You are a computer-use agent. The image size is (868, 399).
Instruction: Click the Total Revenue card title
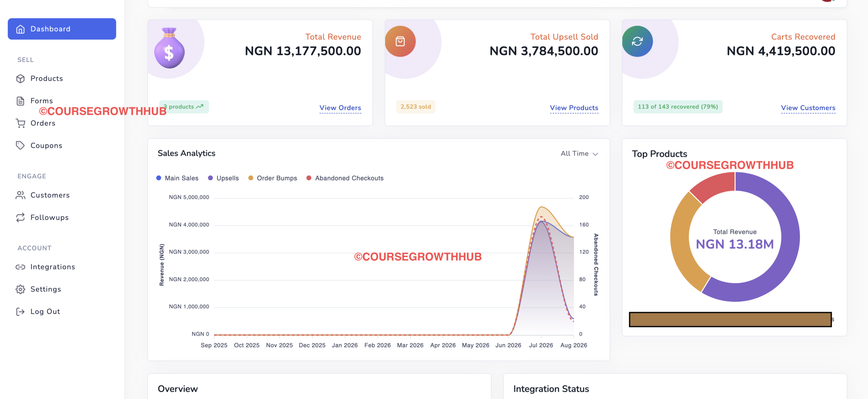coord(333,37)
